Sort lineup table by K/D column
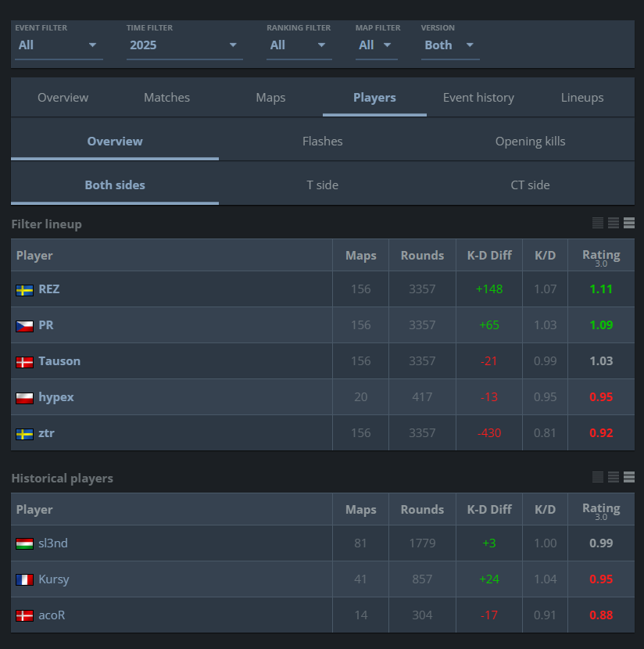The width and height of the screenshot is (644, 649). tap(546, 256)
